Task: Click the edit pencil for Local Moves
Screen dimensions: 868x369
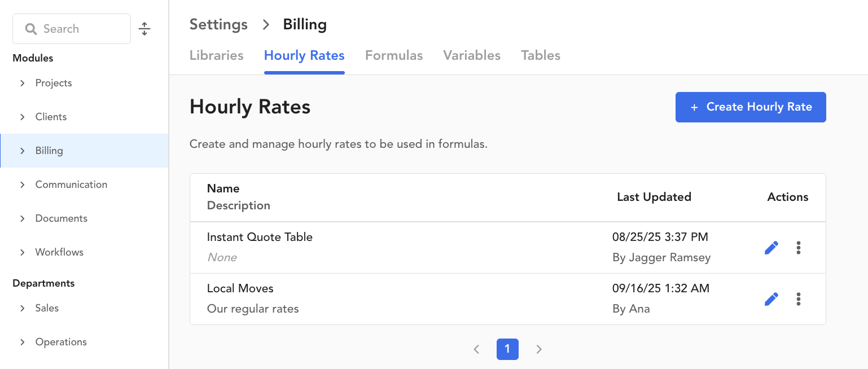Action: pyautogui.click(x=771, y=299)
